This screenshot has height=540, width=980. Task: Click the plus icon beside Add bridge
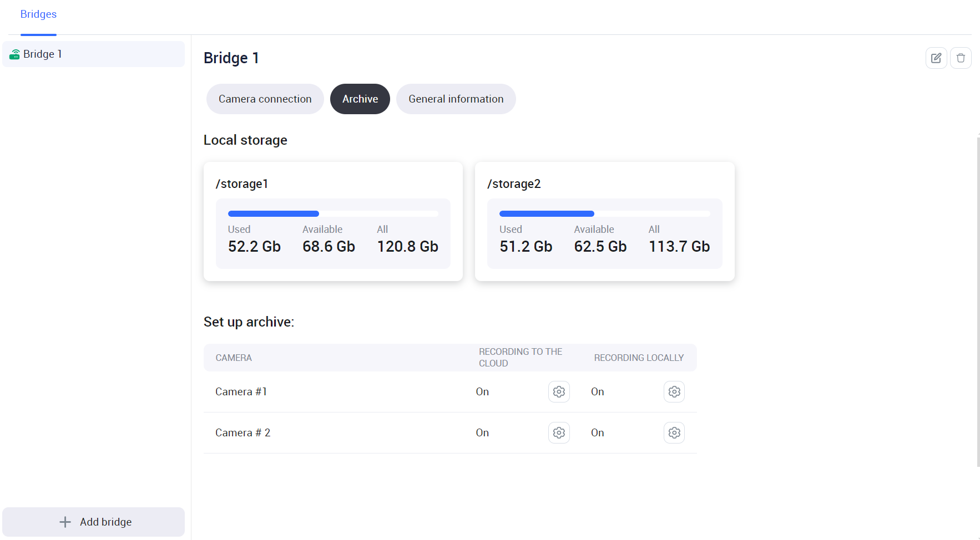65,522
